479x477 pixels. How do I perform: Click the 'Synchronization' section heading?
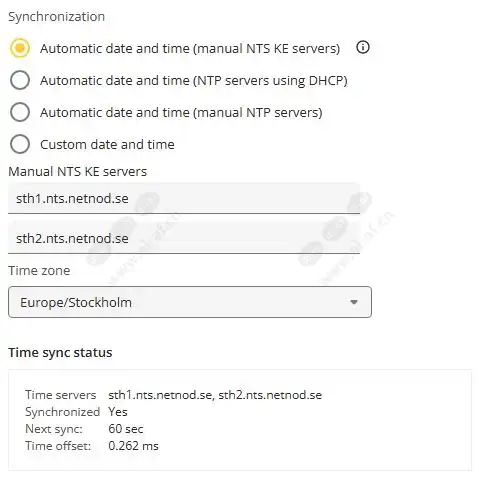[x=56, y=17]
